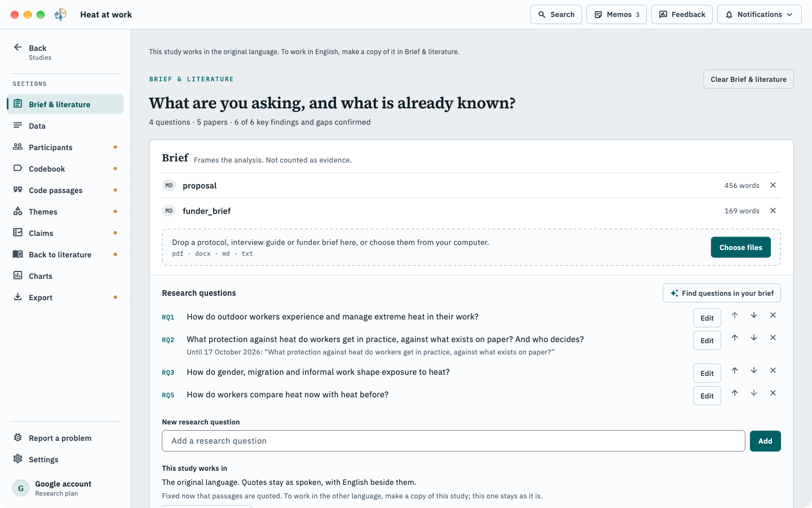Screen dimensions: 812x508
Task: Move RQ1 down
Action: tap(754, 315)
